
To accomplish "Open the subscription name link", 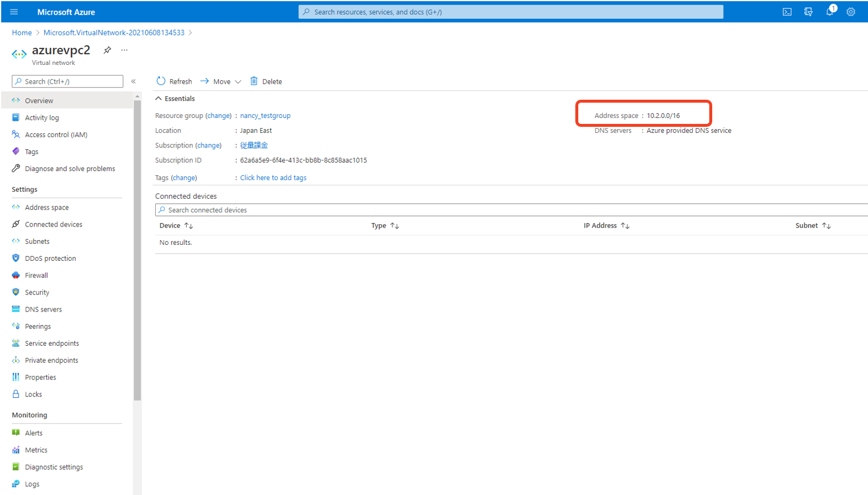I will point(254,145).
